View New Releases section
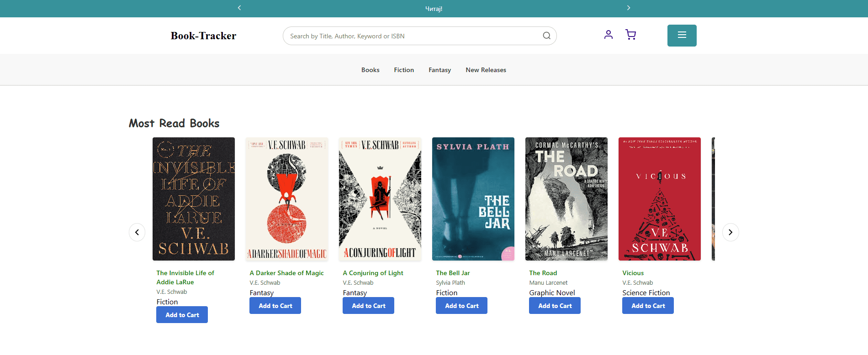 click(x=486, y=70)
